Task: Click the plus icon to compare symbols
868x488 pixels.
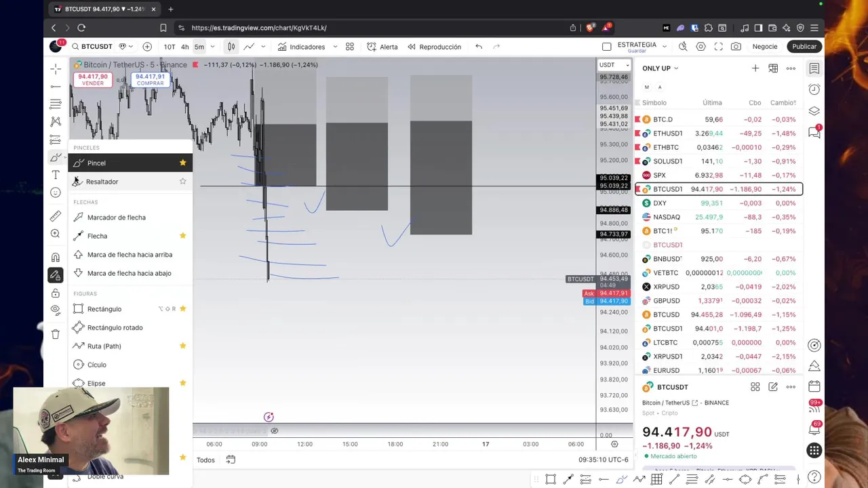Action: pos(147,47)
